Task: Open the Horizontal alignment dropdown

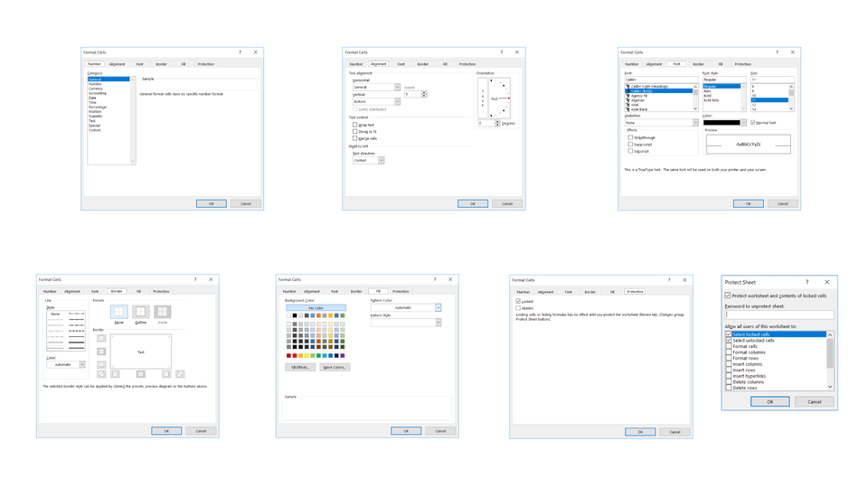Action: (376, 88)
